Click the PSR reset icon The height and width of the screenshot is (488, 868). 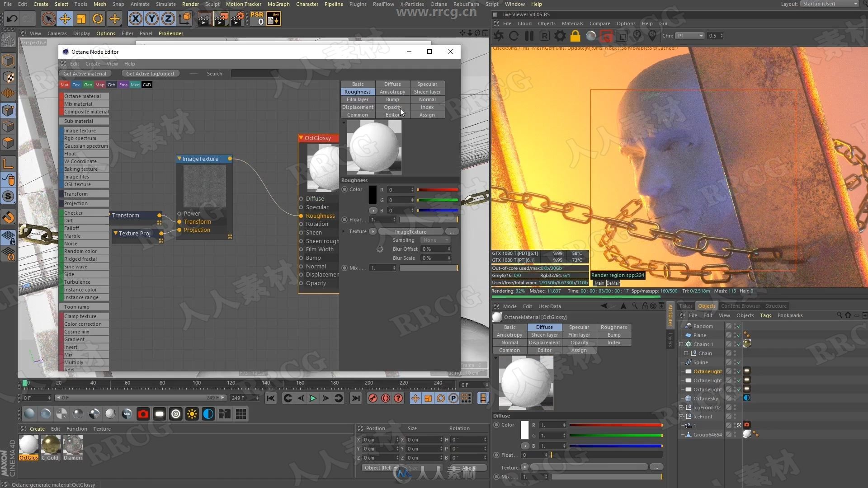point(257,19)
